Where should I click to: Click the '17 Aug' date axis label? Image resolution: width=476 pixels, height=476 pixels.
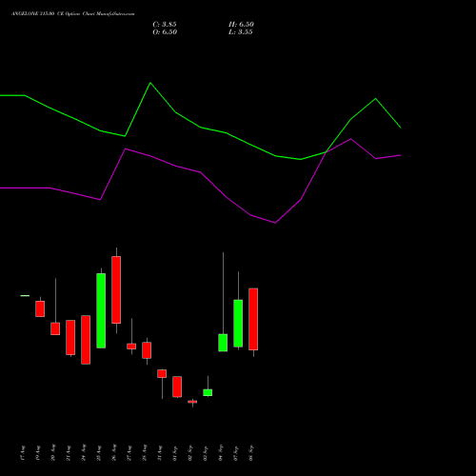coord(23,453)
